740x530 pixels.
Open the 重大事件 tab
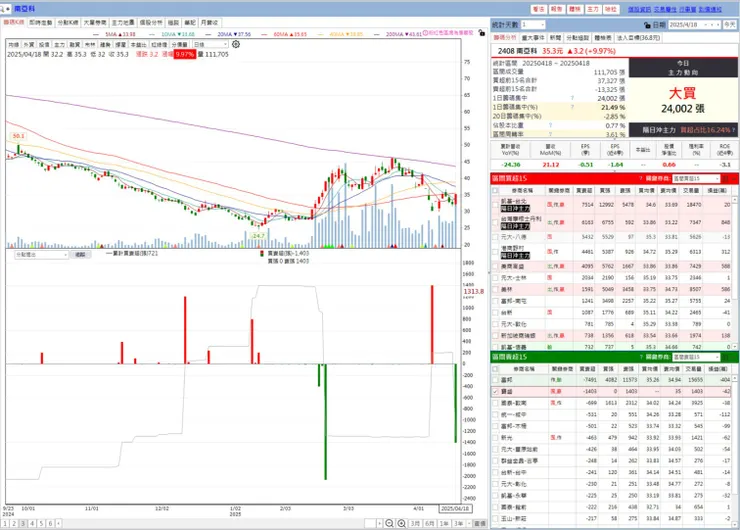(x=533, y=37)
